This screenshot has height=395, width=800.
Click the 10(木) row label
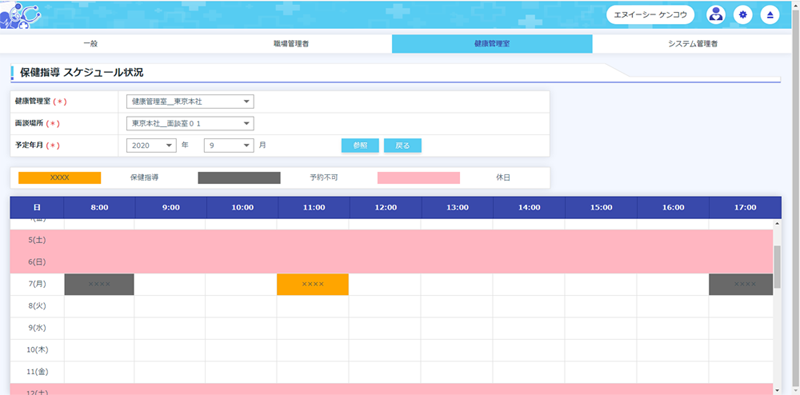(x=37, y=350)
